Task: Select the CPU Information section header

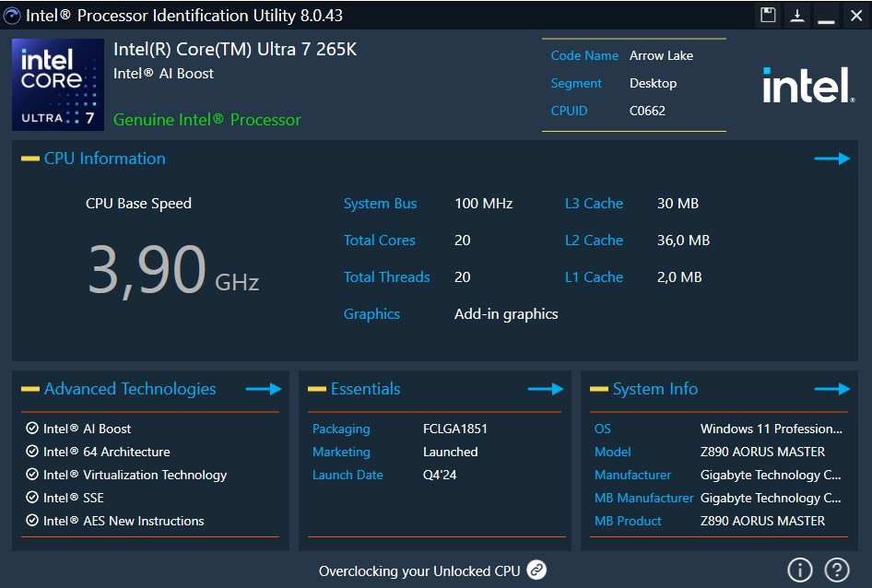Action: point(104,159)
